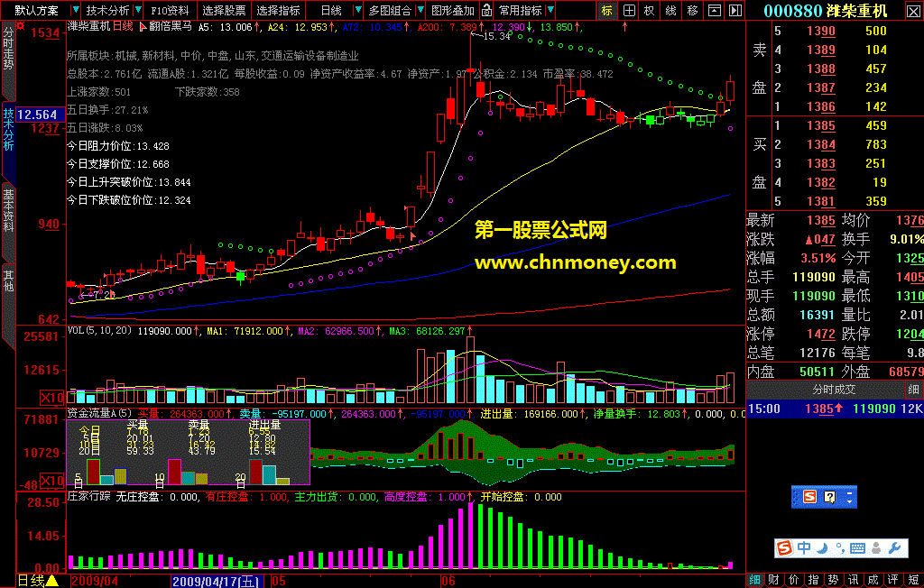Open the 多图组合 dropdown arrow

point(420,10)
